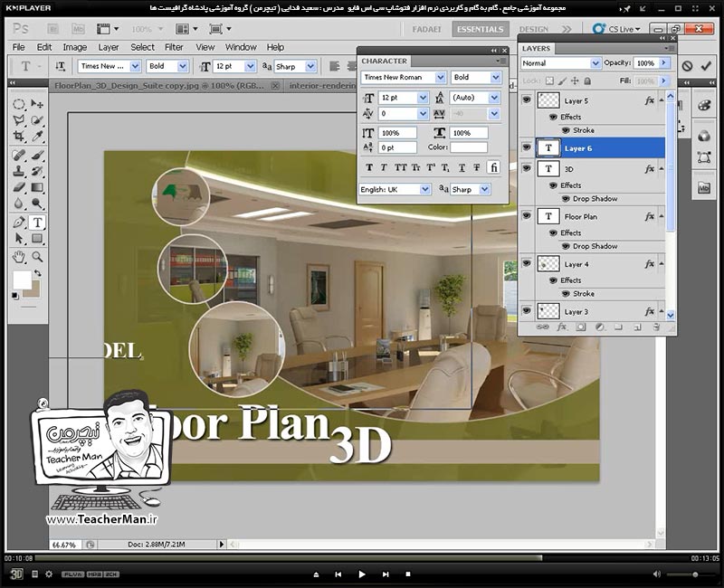
Task: Select the Healing Brush tool
Action: pyautogui.click(x=18, y=155)
